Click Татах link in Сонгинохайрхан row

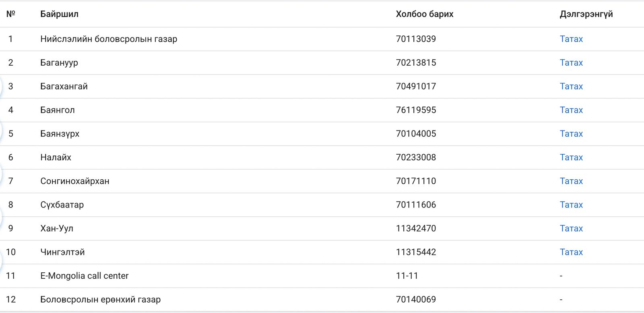(571, 181)
